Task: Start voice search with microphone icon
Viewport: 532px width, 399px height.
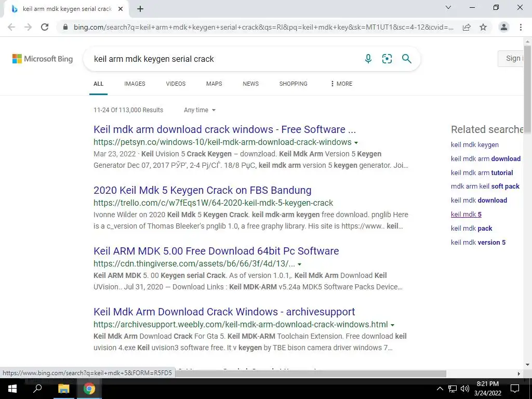Action: (368, 59)
